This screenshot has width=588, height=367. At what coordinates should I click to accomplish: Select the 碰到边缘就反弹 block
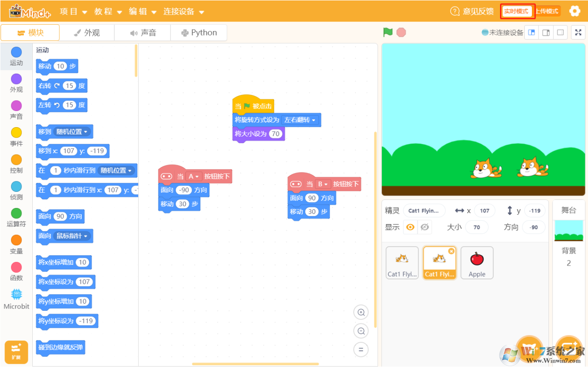[x=60, y=347]
